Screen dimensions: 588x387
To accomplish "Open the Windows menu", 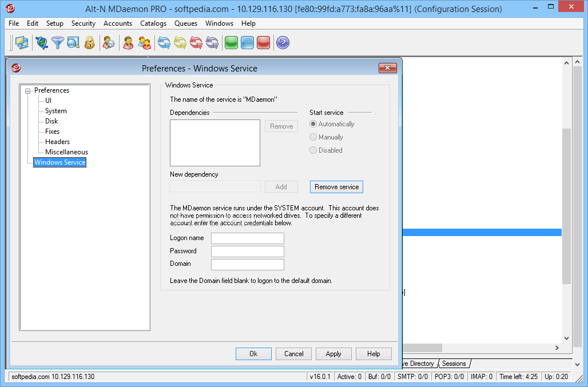I will click(219, 23).
